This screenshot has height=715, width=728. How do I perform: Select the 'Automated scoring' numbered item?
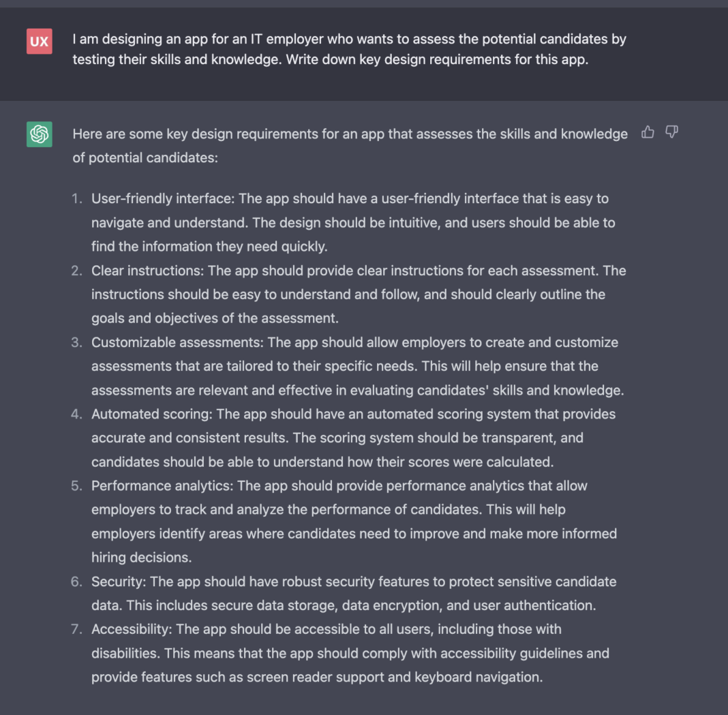click(352, 438)
